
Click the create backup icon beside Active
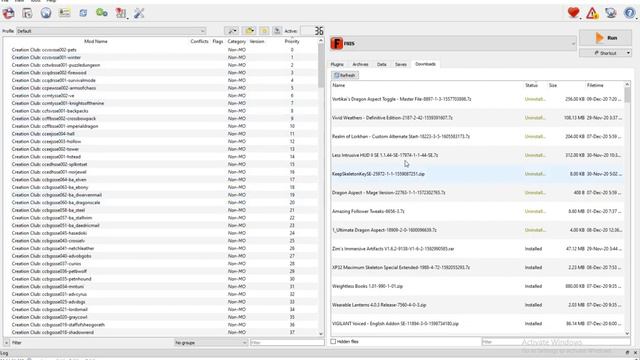tap(277, 31)
